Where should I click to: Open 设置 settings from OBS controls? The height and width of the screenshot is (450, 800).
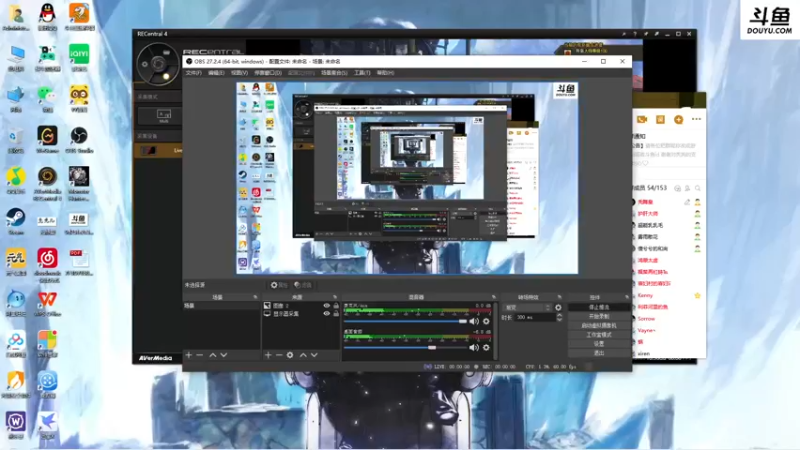coord(598,344)
